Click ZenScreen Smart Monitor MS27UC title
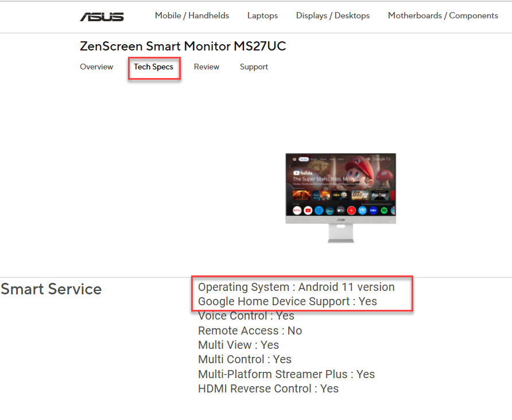The height and width of the screenshot is (420, 512). [x=183, y=46]
